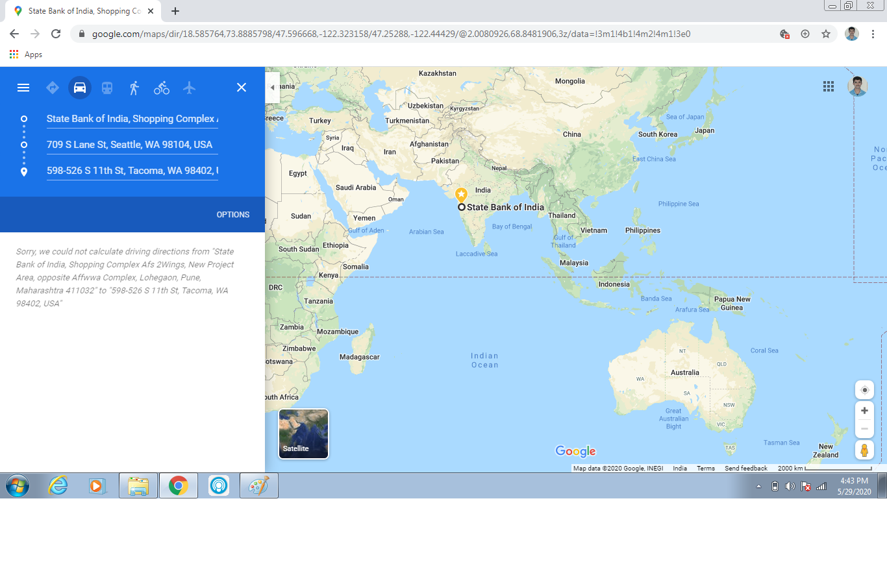Open Windows Media Player from taskbar
This screenshot has height=588, width=887.
(97, 485)
